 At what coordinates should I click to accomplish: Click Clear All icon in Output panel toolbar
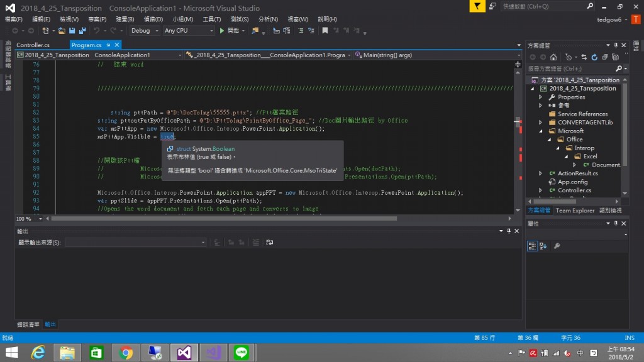click(x=255, y=243)
